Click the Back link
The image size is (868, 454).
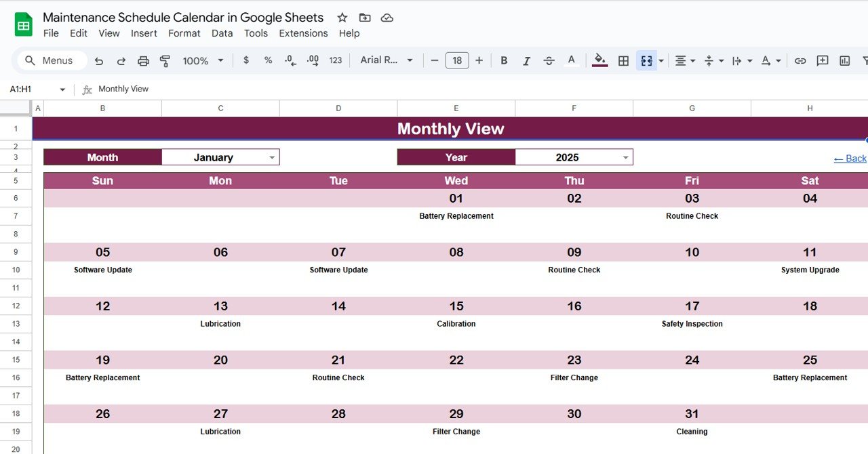850,158
